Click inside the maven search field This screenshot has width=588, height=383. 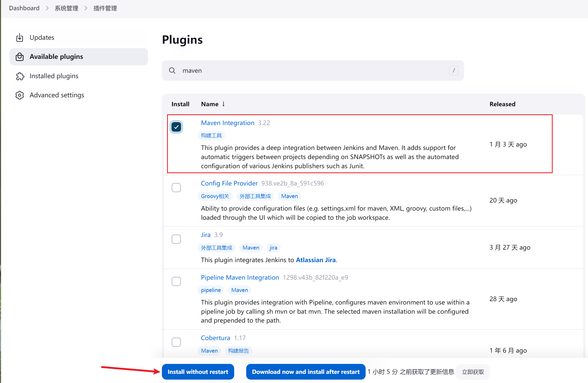point(288,70)
